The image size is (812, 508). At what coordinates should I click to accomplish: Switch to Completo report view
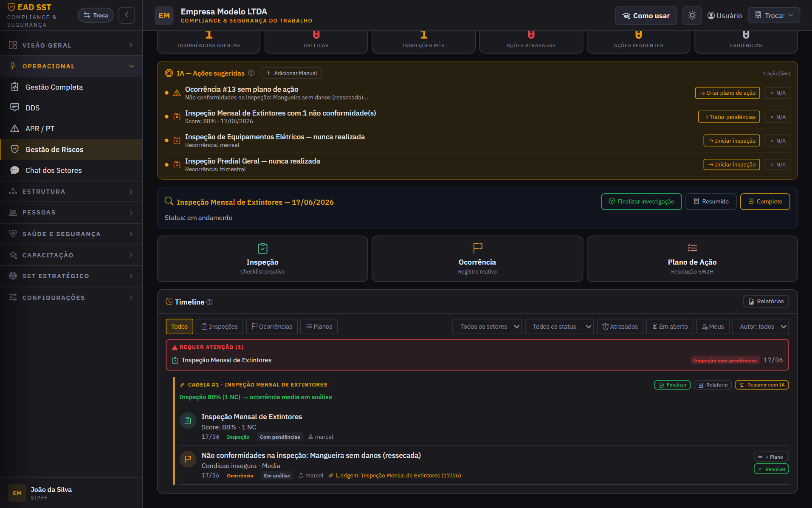(x=765, y=201)
